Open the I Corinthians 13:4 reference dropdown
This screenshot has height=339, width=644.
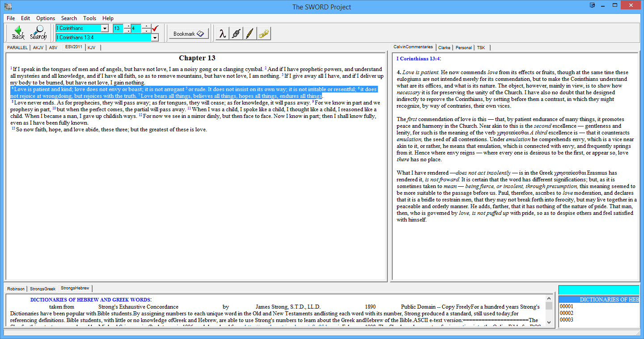click(155, 38)
